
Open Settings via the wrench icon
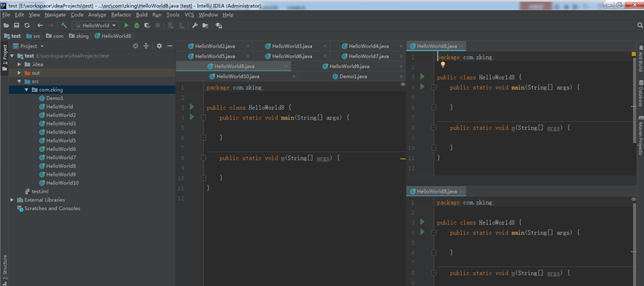[x=195, y=25]
